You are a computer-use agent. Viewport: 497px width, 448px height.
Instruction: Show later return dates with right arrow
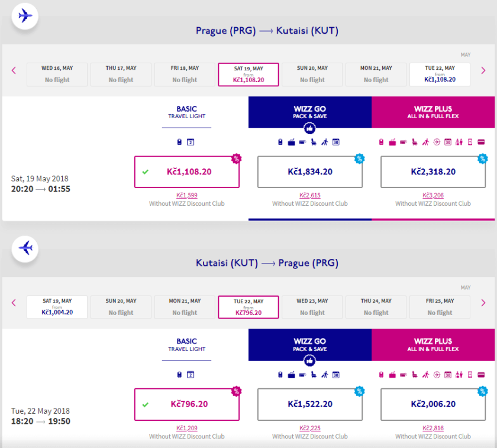483,303
